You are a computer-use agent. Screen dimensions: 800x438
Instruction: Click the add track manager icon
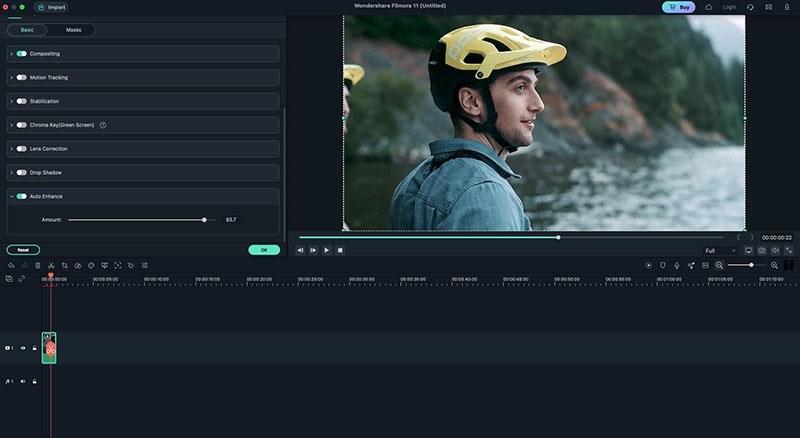(x=9, y=279)
